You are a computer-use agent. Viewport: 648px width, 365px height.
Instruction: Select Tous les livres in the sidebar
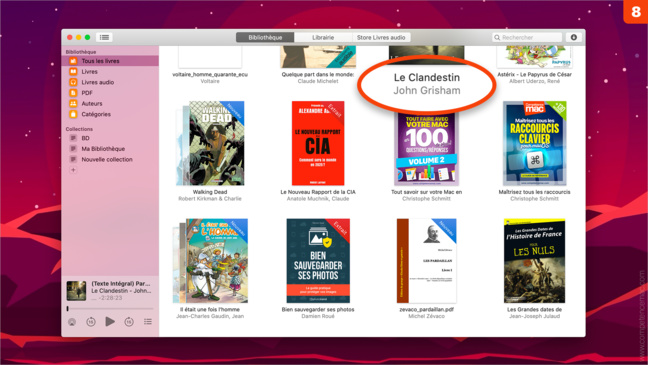(110, 61)
